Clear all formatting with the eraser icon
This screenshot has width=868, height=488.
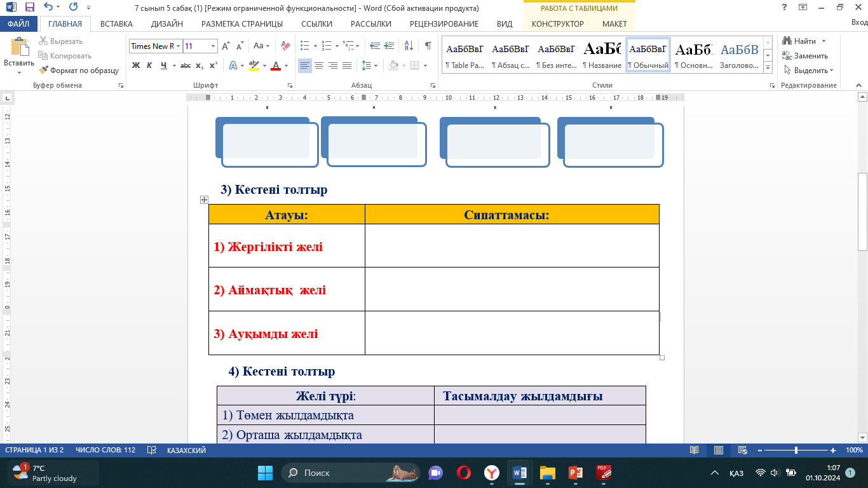point(285,46)
